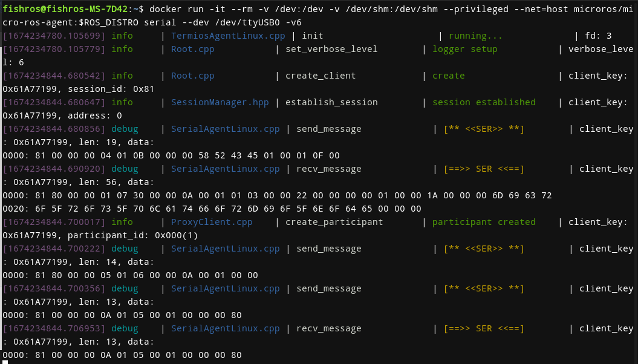Click the 'participant created' status message

coord(484,222)
